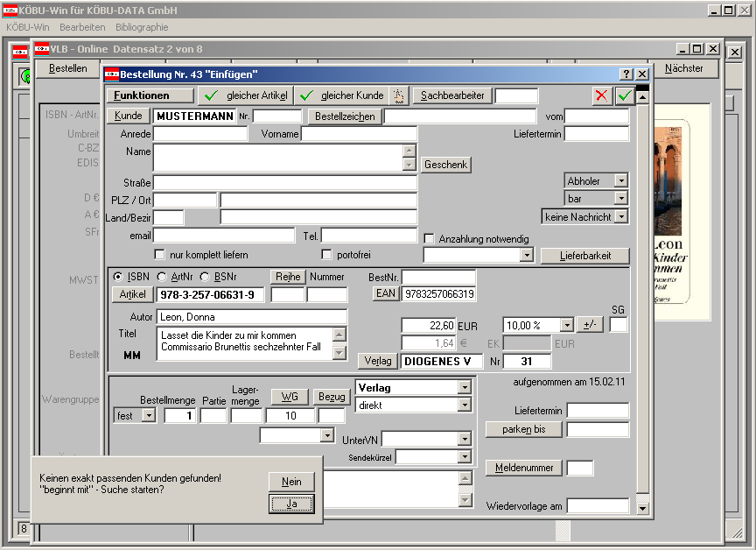Click the Reihe button
Image resolution: width=756 pixels, height=550 pixels.
point(288,277)
